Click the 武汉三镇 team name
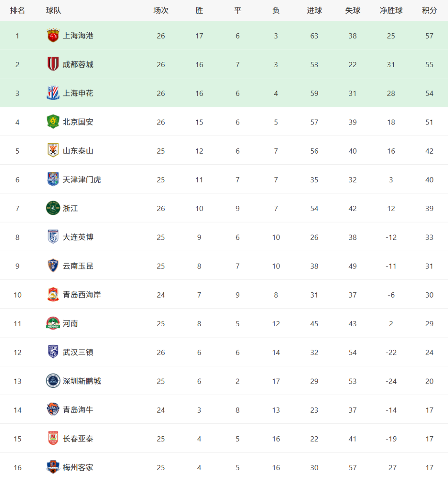448x479 pixels. coord(78,352)
